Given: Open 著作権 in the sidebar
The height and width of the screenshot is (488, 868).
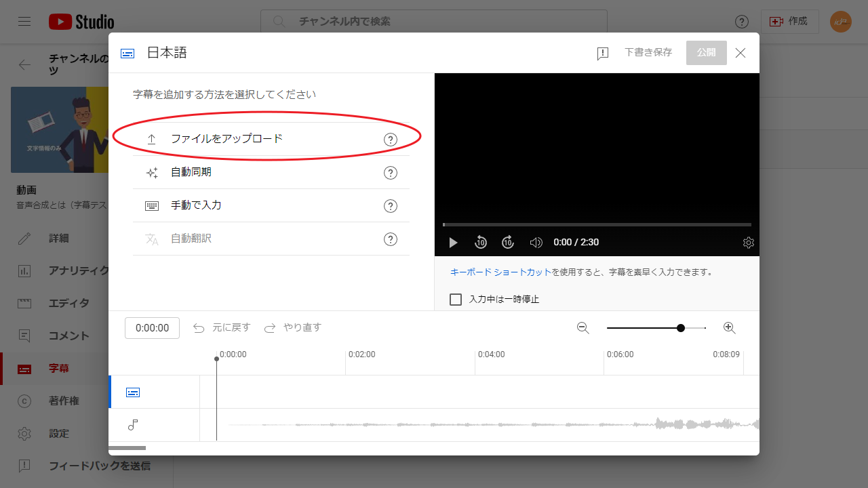Looking at the screenshot, I should coord(54,401).
